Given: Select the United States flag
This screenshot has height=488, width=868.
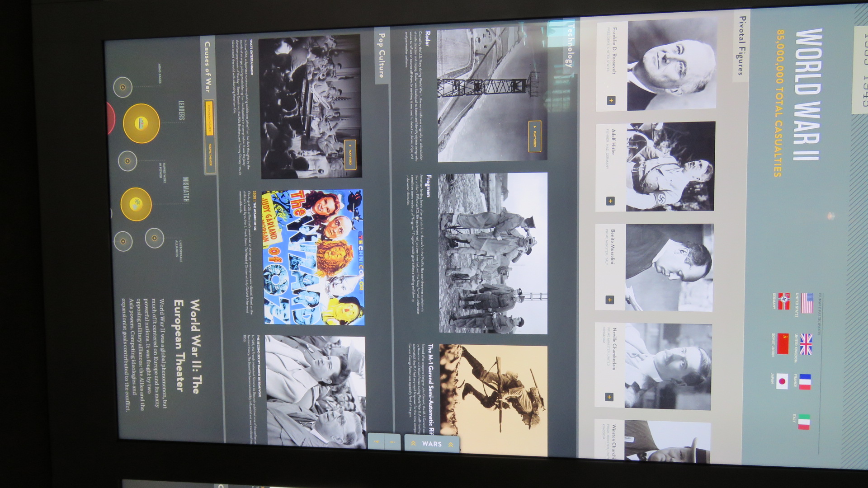Looking at the screenshot, I should (807, 303).
